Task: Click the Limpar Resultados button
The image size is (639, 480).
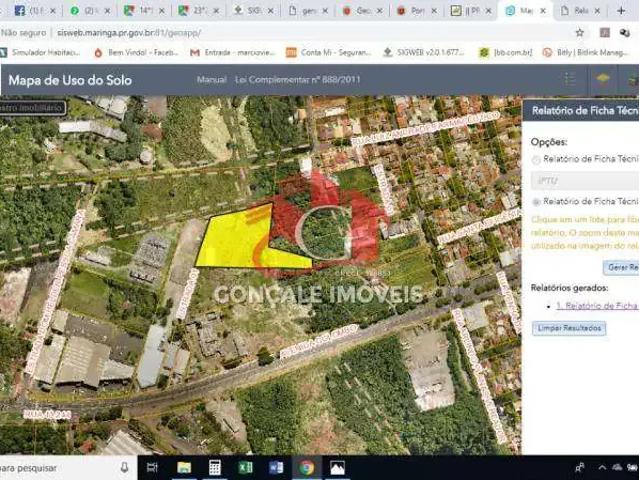Action: point(568,328)
